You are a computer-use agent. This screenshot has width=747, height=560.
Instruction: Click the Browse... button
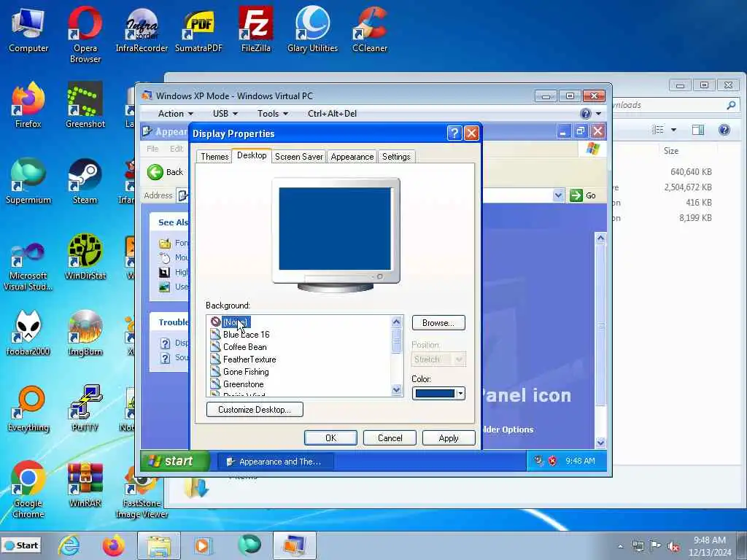[438, 323]
